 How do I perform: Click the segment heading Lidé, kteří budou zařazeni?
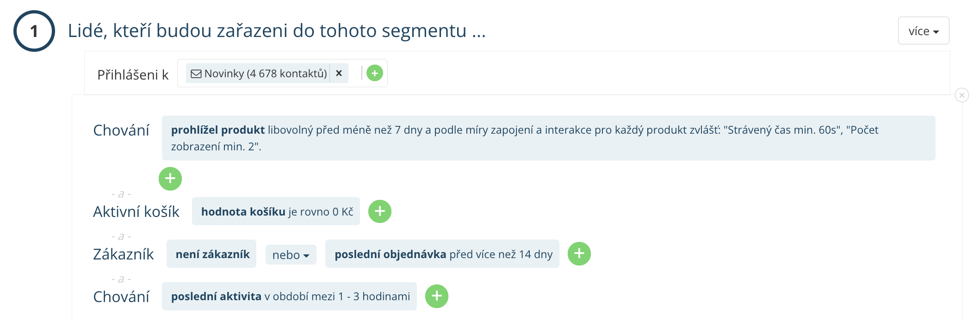click(x=277, y=31)
